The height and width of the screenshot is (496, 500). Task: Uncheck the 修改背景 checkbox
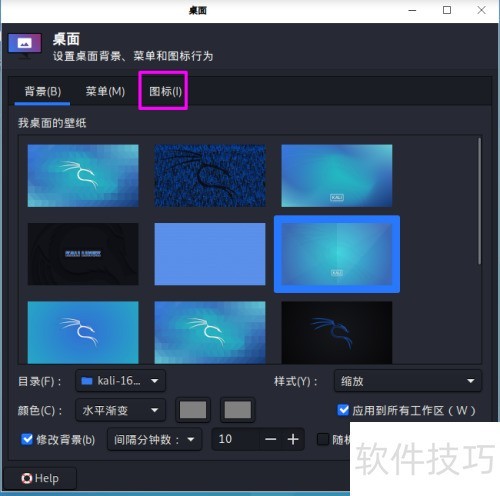pos(27,439)
